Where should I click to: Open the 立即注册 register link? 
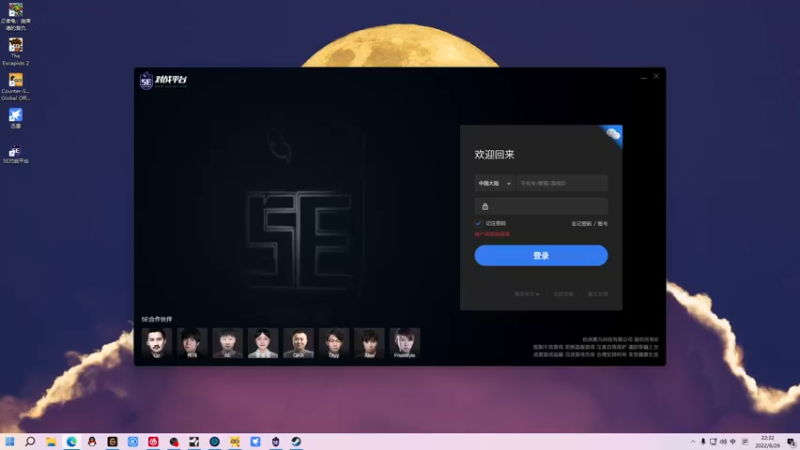[563, 294]
